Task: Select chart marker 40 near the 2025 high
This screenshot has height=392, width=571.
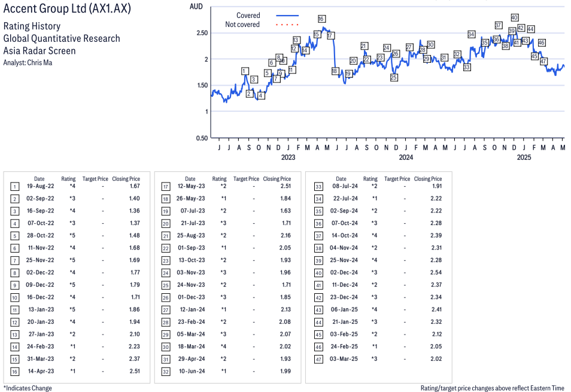Action: pyautogui.click(x=515, y=17)
